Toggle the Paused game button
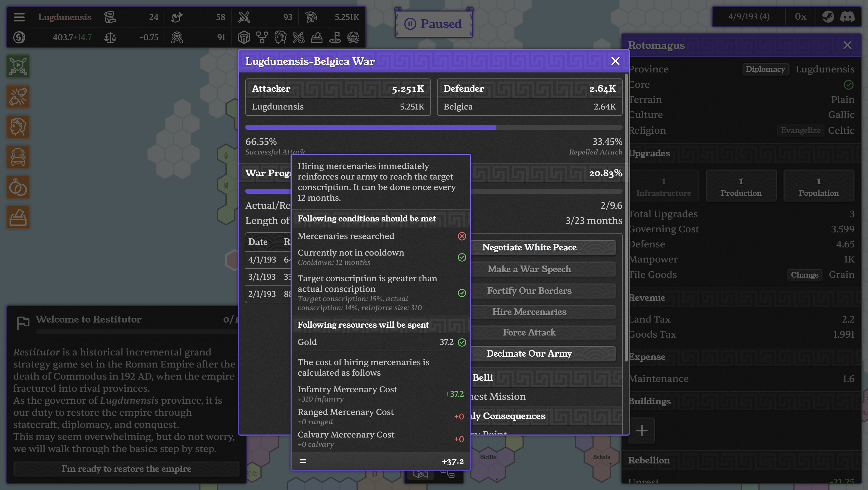 (x=434, y=24)
